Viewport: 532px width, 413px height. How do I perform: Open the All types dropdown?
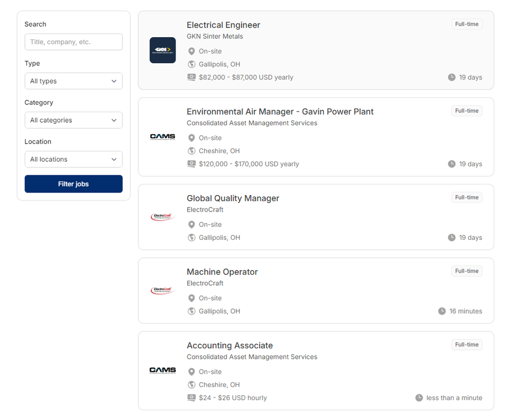(x=73, y=81)
